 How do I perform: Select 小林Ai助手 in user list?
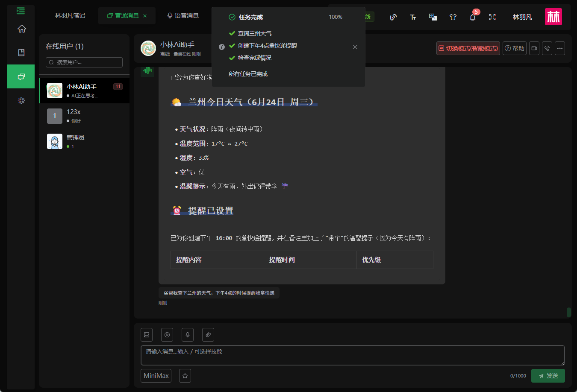(84, 91)
